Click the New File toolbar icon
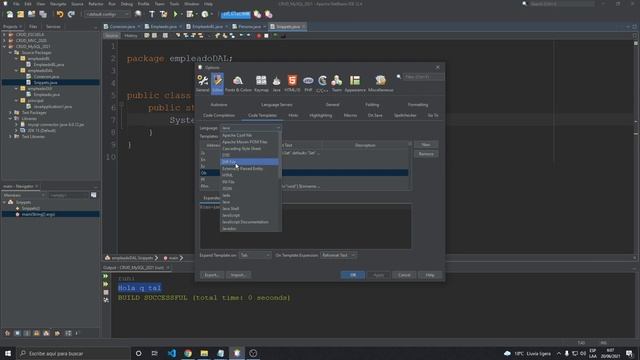 point(9,14)
